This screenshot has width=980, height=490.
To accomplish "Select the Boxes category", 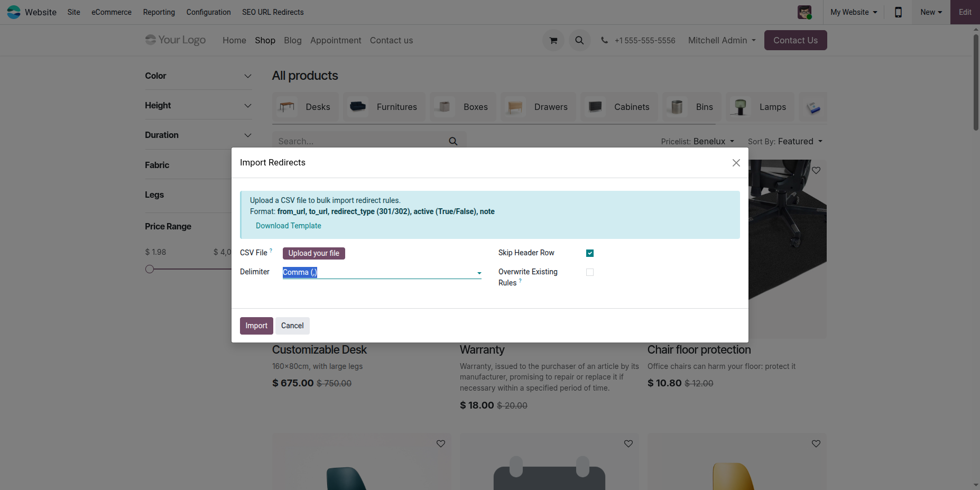I will [x=463, y=107].
